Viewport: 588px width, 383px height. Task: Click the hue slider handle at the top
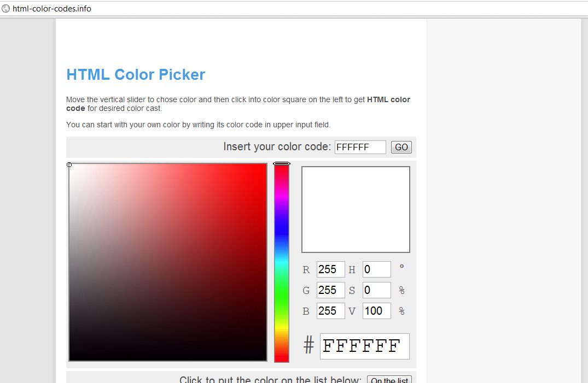tap(281, 163)
